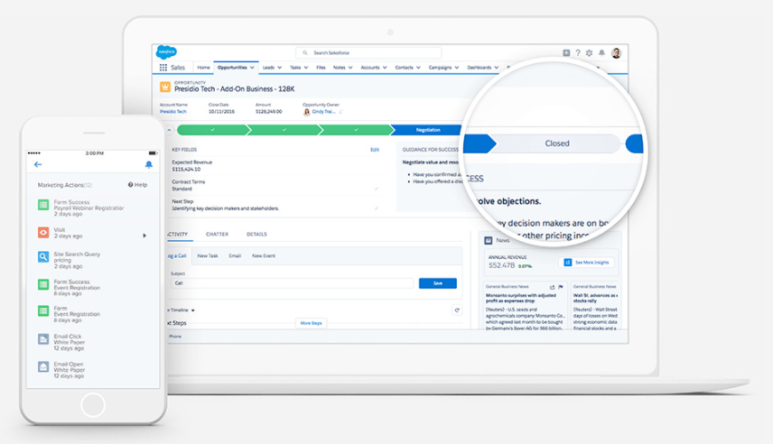Open the user avatar profile menu
The width and height of the screenshot is (773, 444).
(x=616, y=53)
